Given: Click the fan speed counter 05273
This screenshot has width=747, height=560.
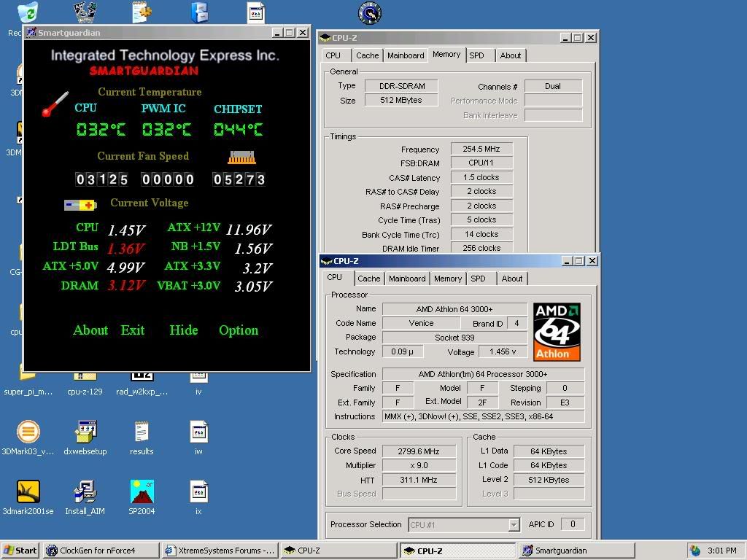Looking at the screenshot, I should click(239, 179).
